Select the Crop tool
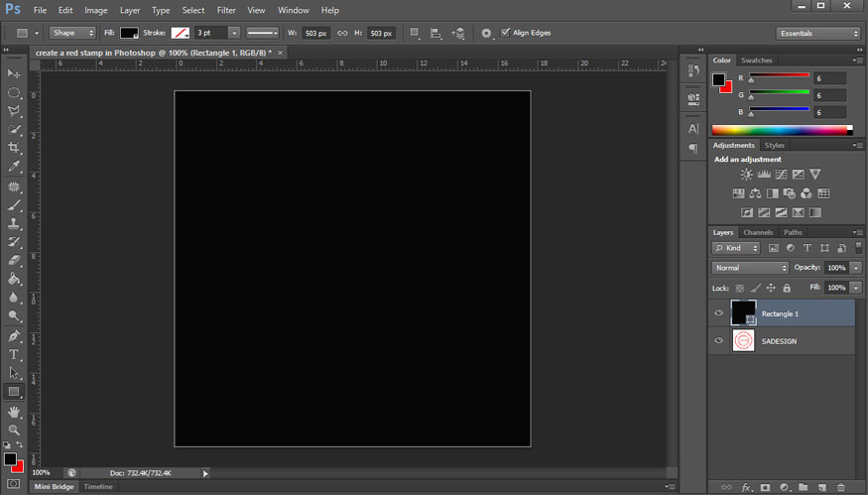 click(x=14, y=148)
